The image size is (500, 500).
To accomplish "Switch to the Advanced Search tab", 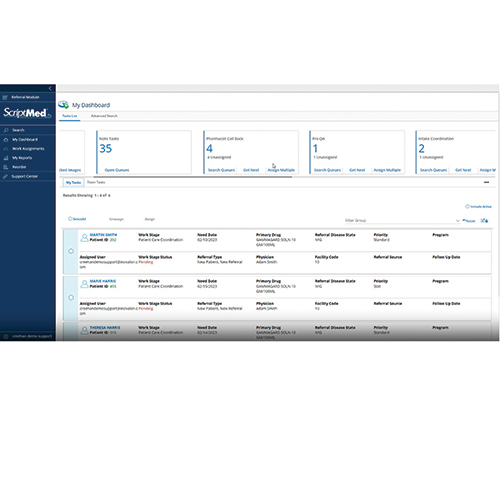I will click(104, 116).
